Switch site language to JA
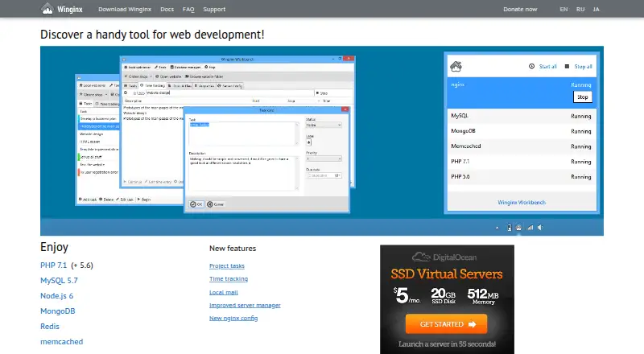Viewport: 644px width, 354px height. 596,9
